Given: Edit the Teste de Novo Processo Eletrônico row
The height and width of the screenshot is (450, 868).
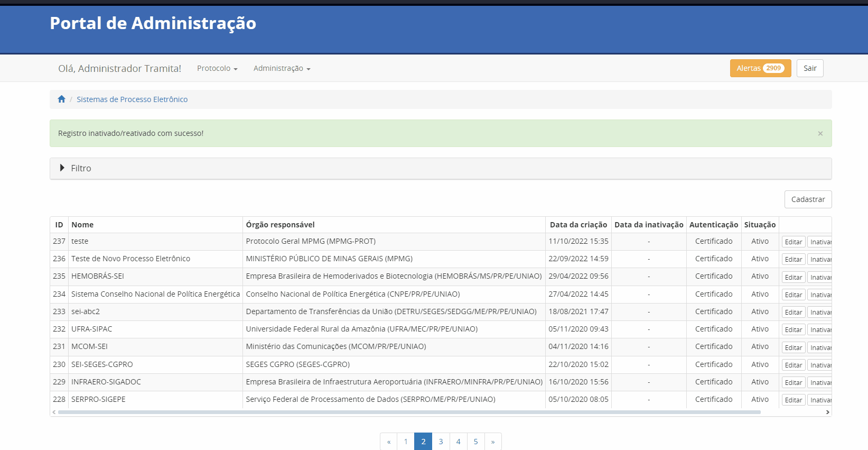Looking at the screenshot, I should coord(793,259).
